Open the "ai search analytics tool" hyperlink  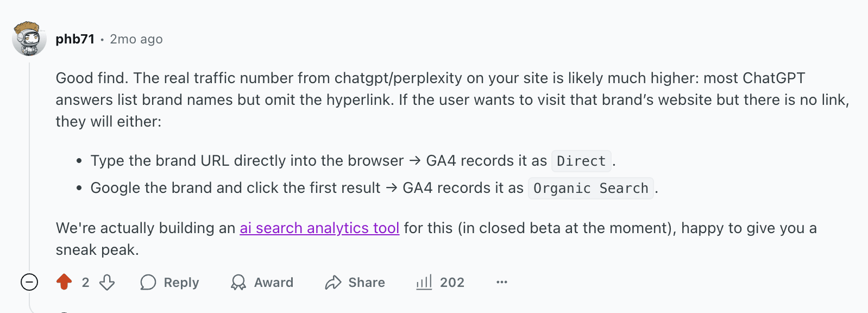319,228
